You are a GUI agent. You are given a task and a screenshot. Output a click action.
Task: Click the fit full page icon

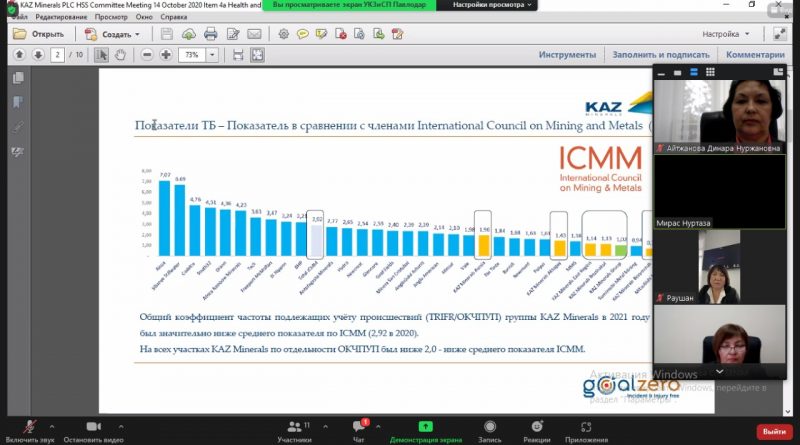(x=257, y=55)
